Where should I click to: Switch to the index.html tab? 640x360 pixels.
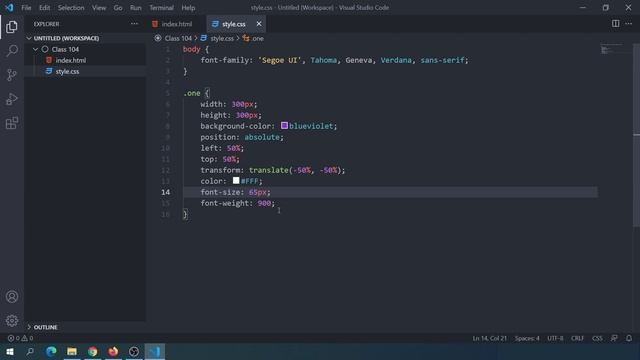176,24
